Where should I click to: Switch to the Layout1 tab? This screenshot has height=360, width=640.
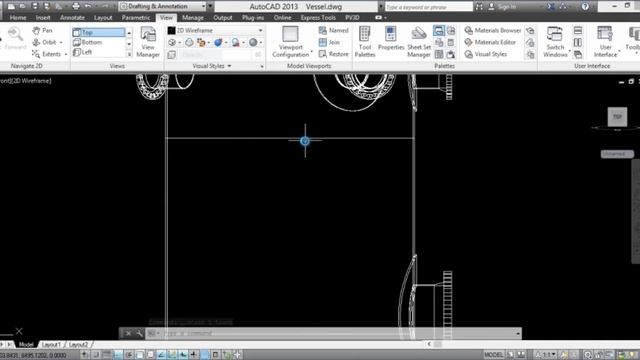[51, 345]
